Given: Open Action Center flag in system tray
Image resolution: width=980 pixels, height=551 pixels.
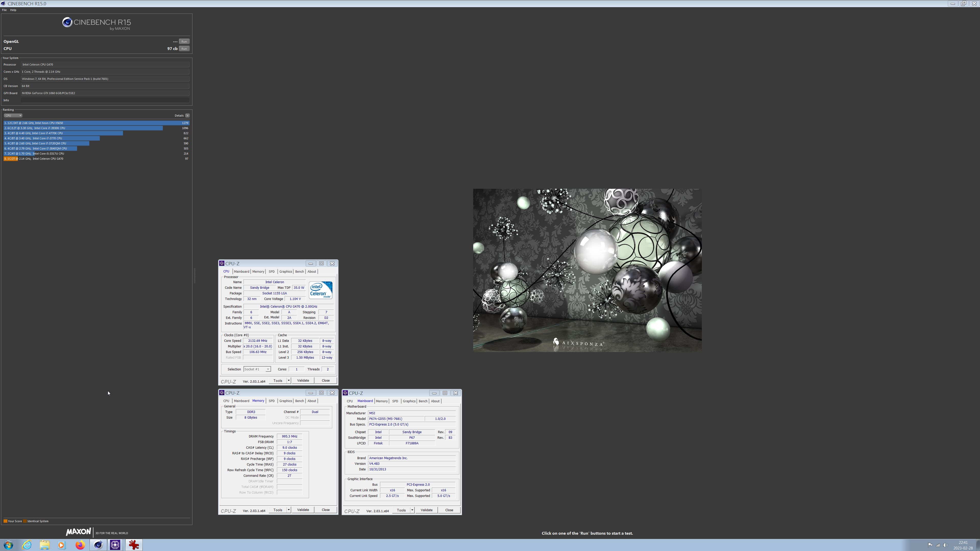Looking at the screenshot, I should point(930,545).
